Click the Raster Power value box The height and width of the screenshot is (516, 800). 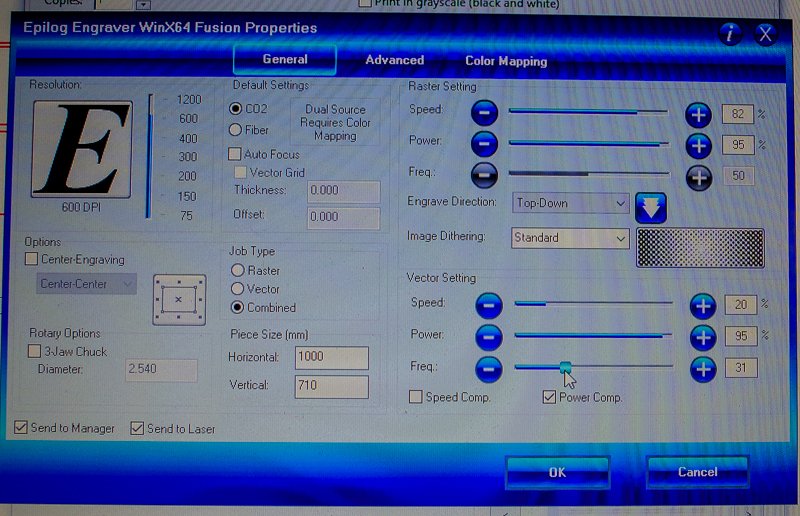(738, 145)
